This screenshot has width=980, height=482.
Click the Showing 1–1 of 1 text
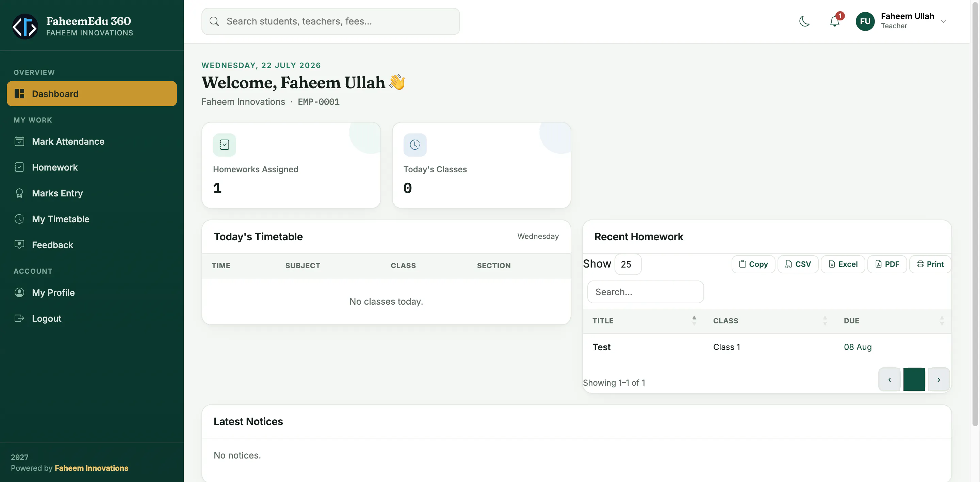[614, 383]
